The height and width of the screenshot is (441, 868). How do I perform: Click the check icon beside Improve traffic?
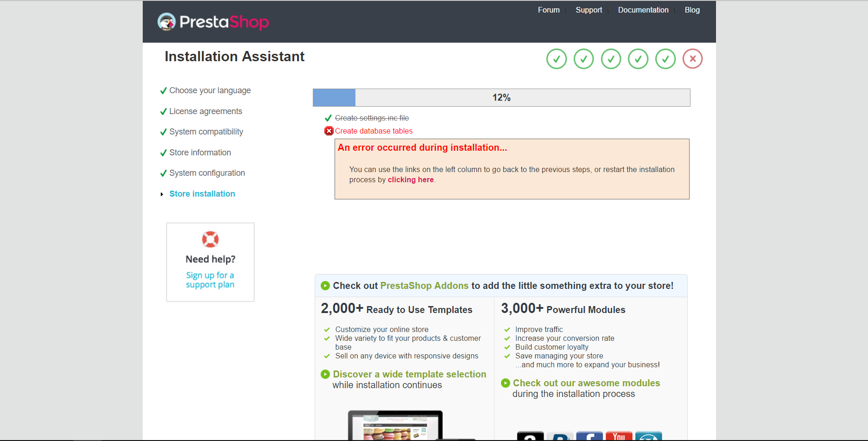coord(507,330)
